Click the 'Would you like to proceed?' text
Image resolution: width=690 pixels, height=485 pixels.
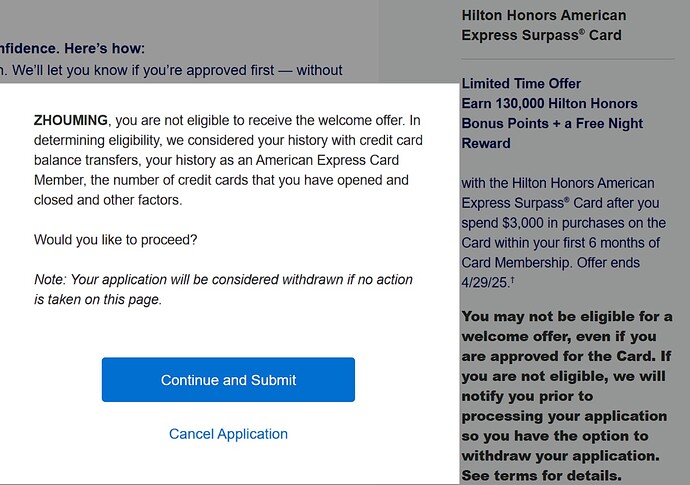pyautogui.click(x=116, y=240)
